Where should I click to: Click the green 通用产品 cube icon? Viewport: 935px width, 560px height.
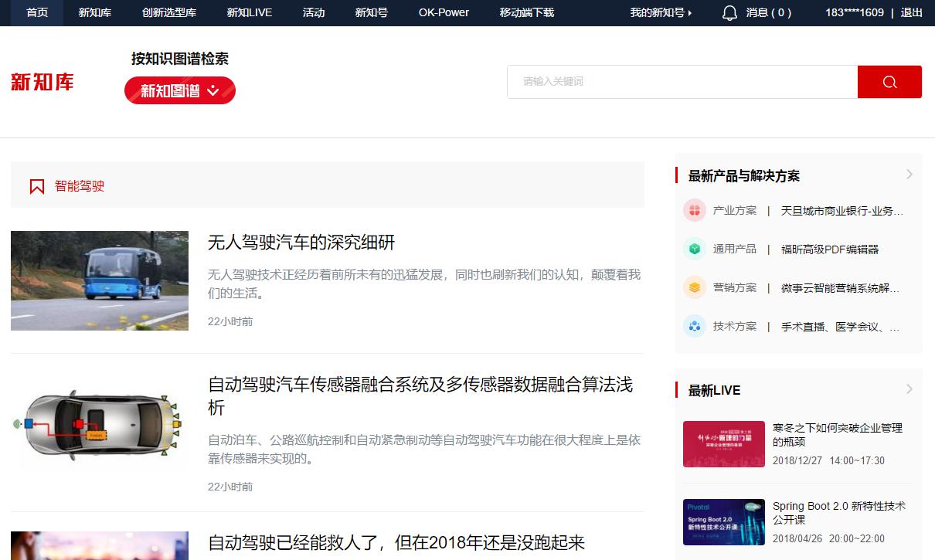click(694, 249)
